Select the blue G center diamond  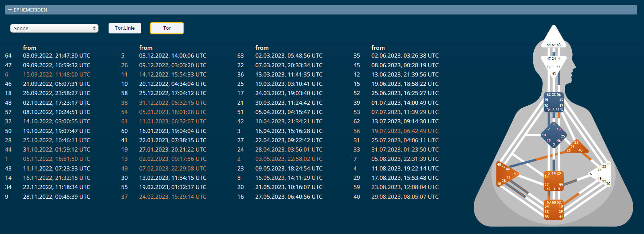[x=554, y=135]
